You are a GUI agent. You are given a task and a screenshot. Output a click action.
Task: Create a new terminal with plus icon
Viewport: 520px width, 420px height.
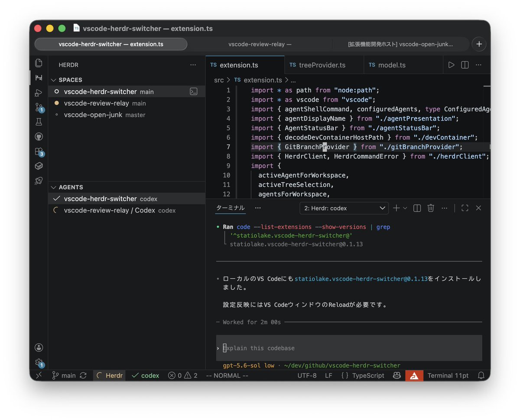tap(396, 208)
